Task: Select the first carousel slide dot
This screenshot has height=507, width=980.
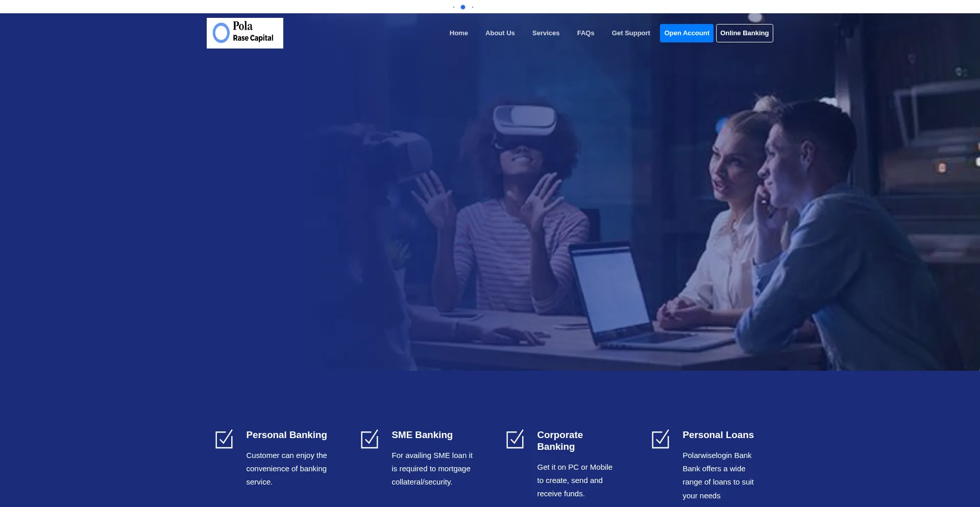Action: tap(454, 7)
